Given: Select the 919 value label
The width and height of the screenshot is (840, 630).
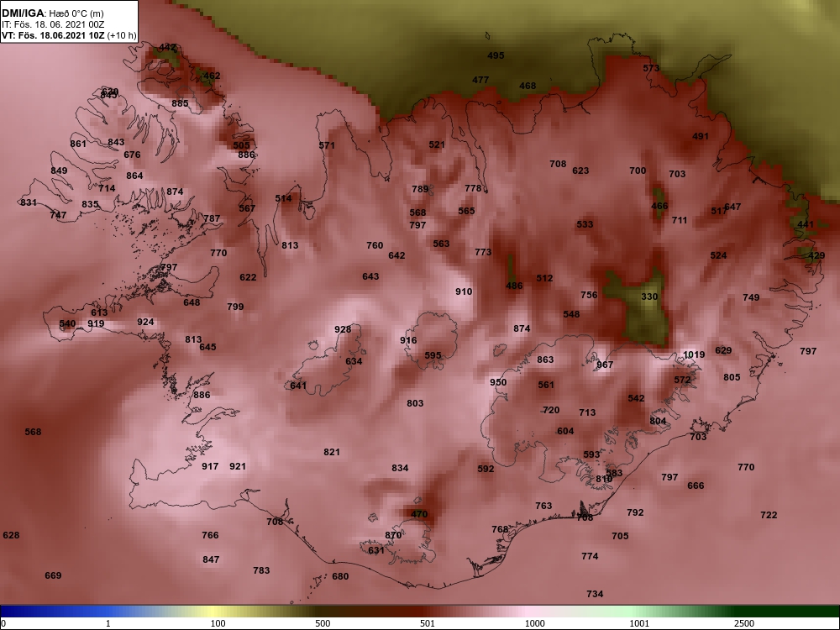Looking at the screenshot, I should pos(96,323).
